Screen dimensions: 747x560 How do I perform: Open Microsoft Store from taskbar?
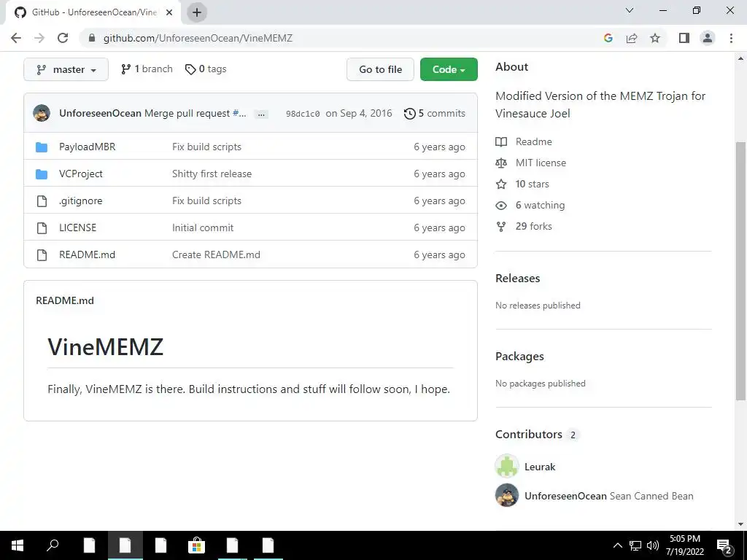(x=196, y=545)
